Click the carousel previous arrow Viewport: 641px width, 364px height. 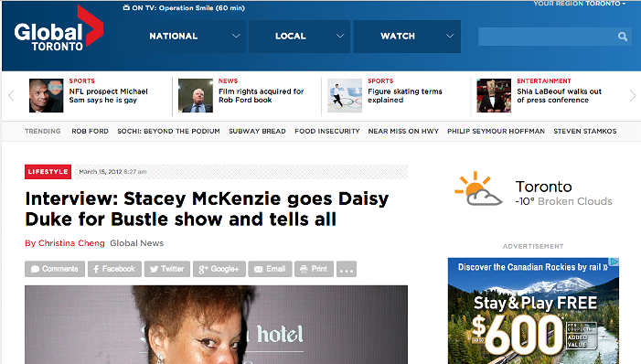pyautogui.click(x=11, y=96)
